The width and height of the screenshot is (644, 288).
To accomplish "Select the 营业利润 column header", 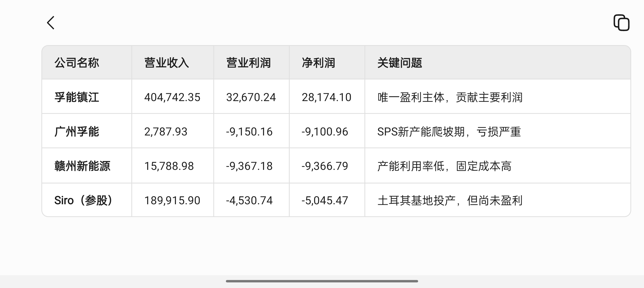I will pos(249,63).
